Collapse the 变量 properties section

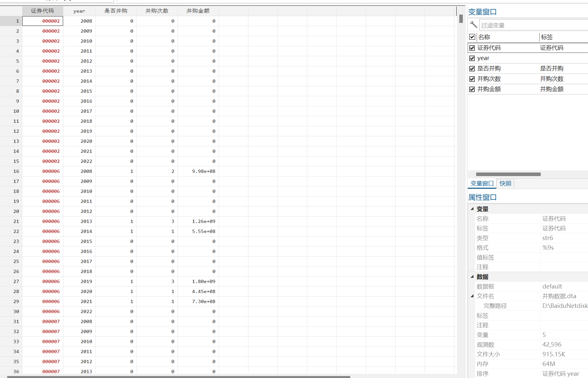(x=472, y=209)
